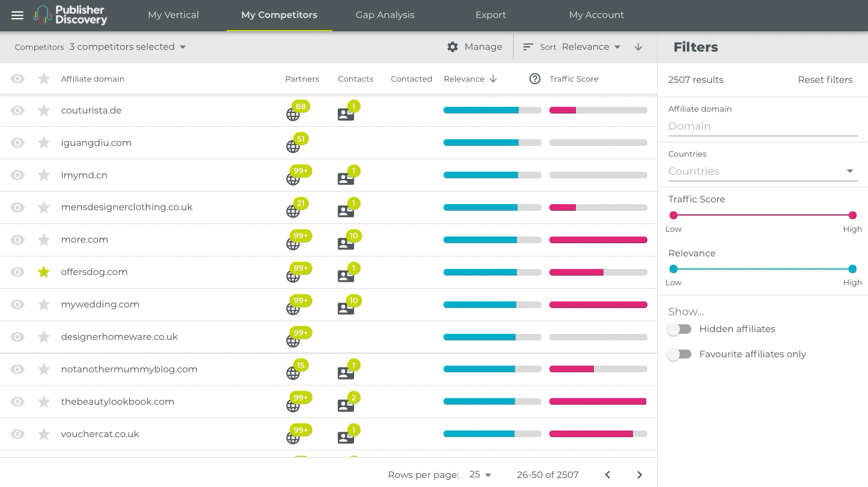Click mensdesignerclothing.co.uk partners globe icon
Image resolution: width=868 pixels, height=487 pixels.
[x=293, y=211]
